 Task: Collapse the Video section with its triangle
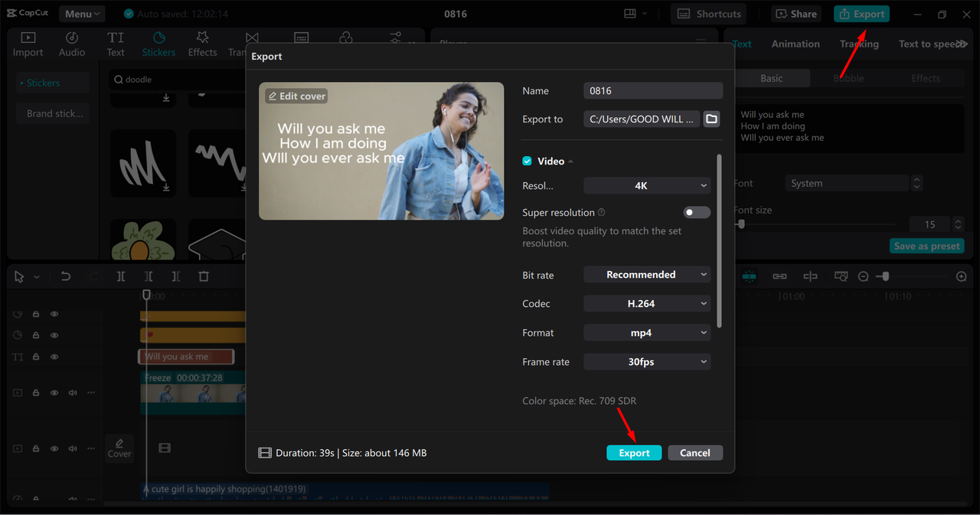pos(570,161)
